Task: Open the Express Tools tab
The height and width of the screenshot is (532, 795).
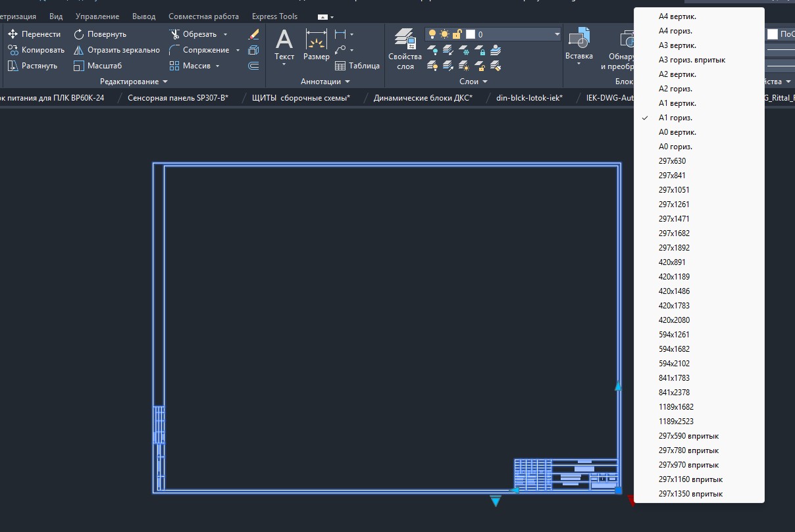Action: click(274, 16)
